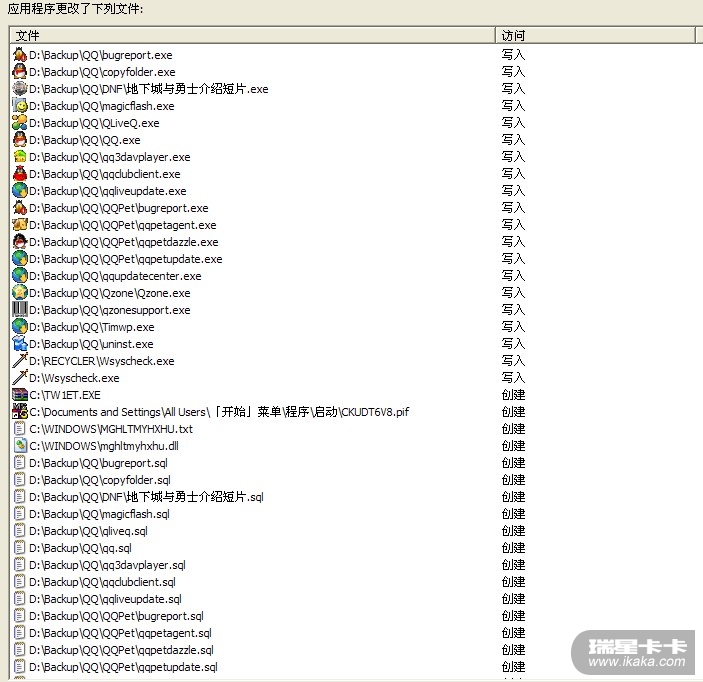
Task: Click smiley icon of magicflash.exe
Action: tap(20, 106)
